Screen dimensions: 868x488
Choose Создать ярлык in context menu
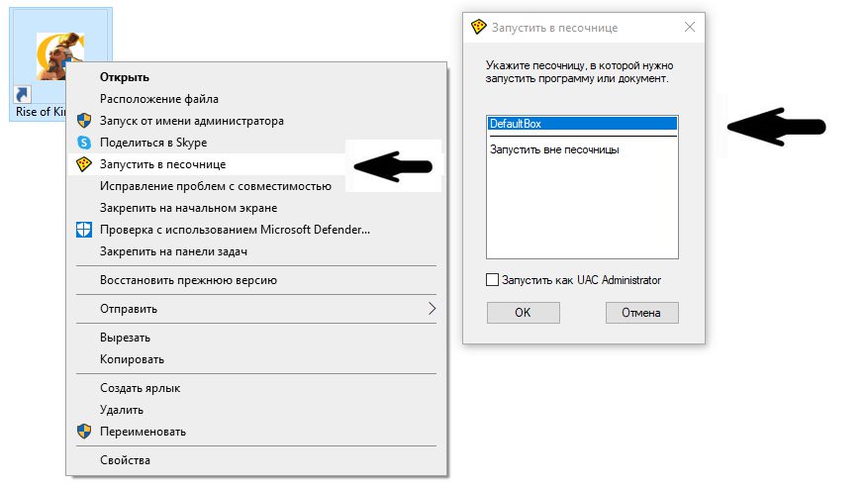pos(141,388)
